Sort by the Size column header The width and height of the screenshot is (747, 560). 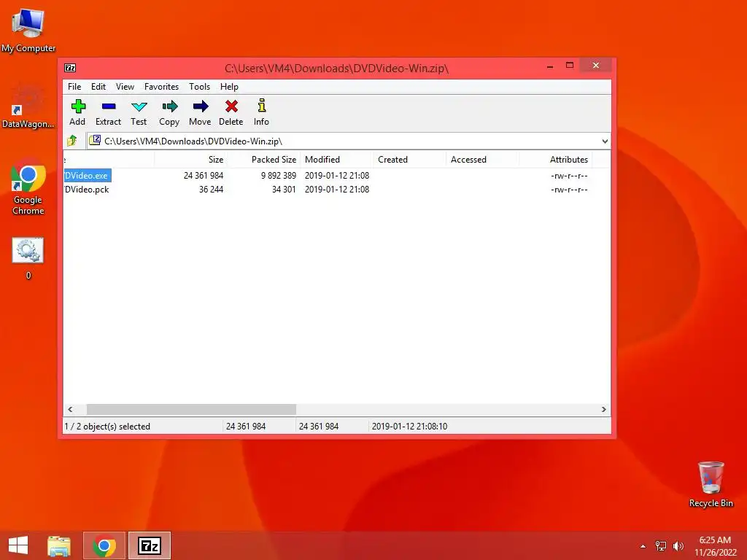(190, 160)
